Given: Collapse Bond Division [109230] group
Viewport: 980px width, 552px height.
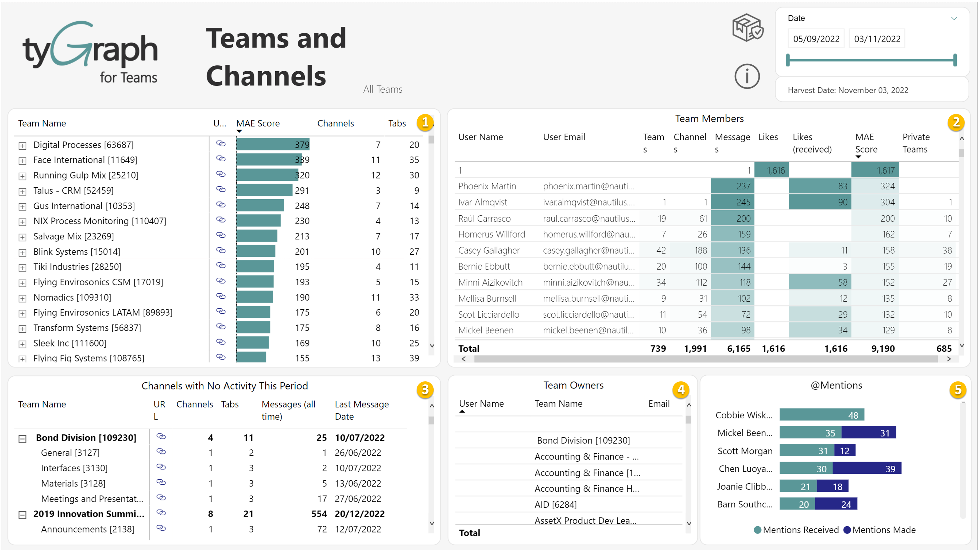Looking at the screenshot, I should coord(23,439).
